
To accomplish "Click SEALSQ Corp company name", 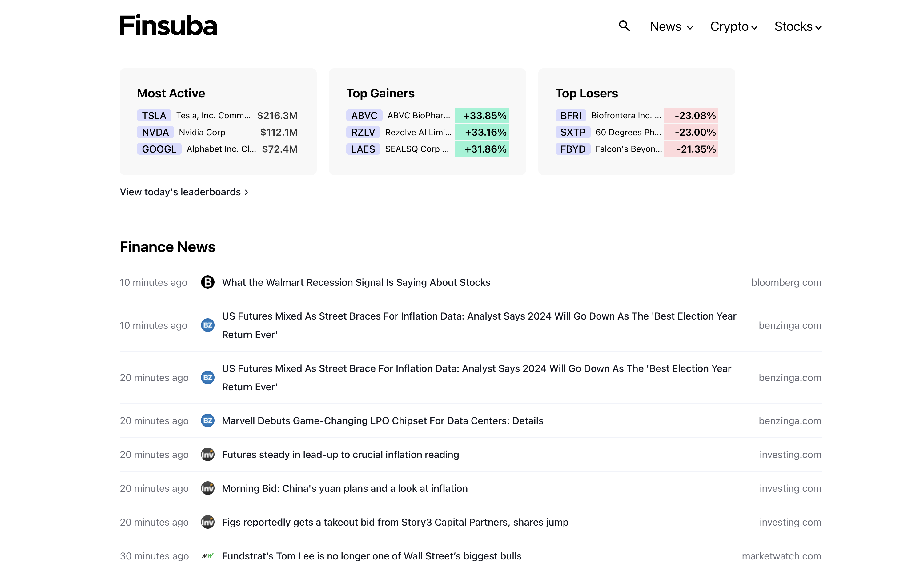I will [417, 149].
